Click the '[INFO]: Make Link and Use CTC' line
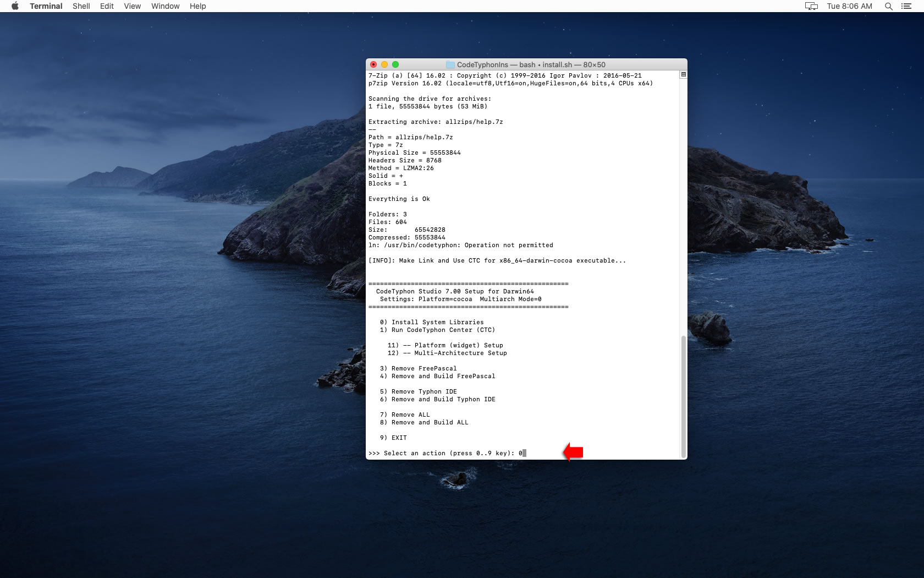Image resolution: width=924 pixels, height=578 pixels. pos(497,260)
